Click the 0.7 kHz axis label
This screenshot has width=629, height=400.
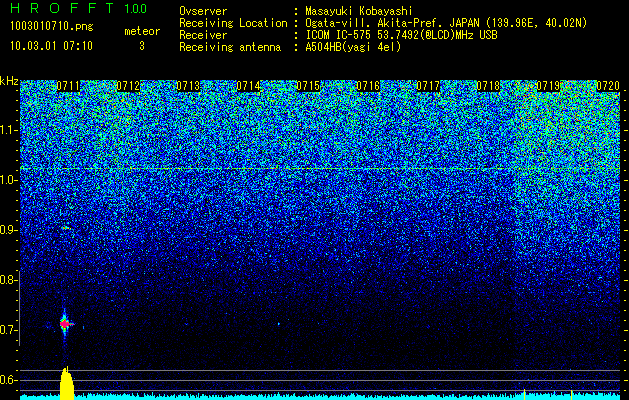click(8, 330)
